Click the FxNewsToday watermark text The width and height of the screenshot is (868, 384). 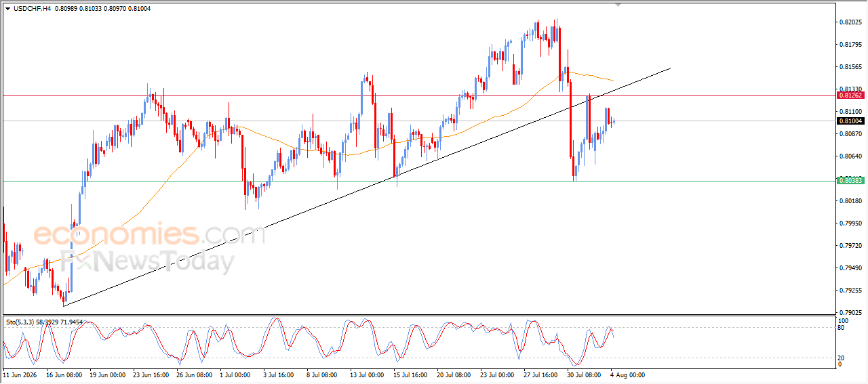[148, 261]
